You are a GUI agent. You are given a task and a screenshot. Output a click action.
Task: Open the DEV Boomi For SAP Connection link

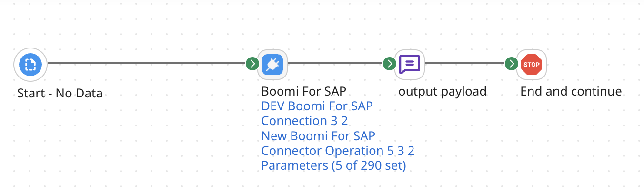click(317, 113)
